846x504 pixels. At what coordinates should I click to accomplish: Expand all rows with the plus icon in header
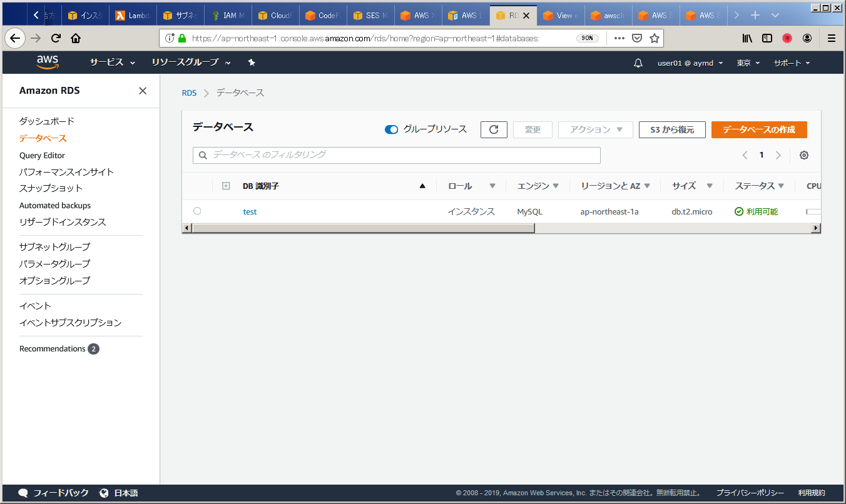(x=226, y=186)
